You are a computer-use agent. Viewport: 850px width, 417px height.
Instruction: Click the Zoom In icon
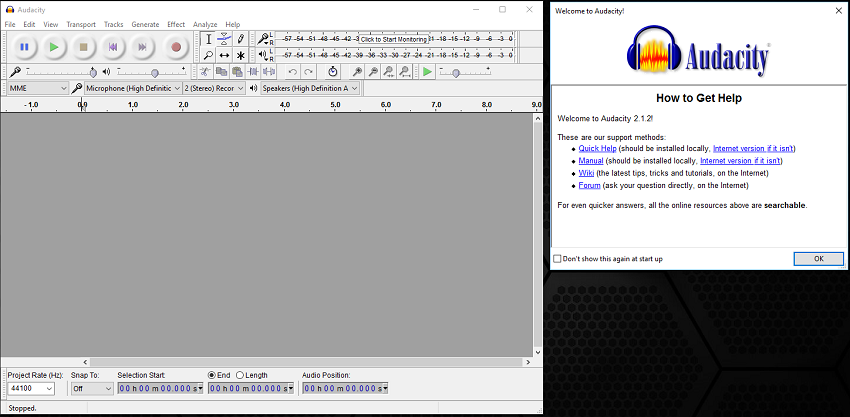click(357, 72)
